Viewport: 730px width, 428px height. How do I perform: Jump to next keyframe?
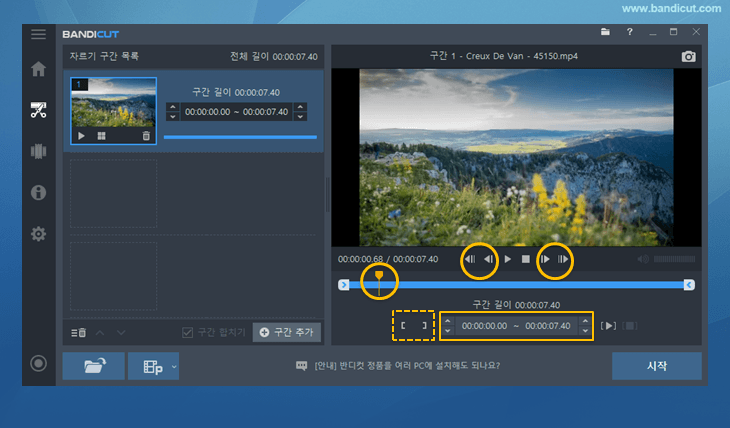click(x=563, y=259)
